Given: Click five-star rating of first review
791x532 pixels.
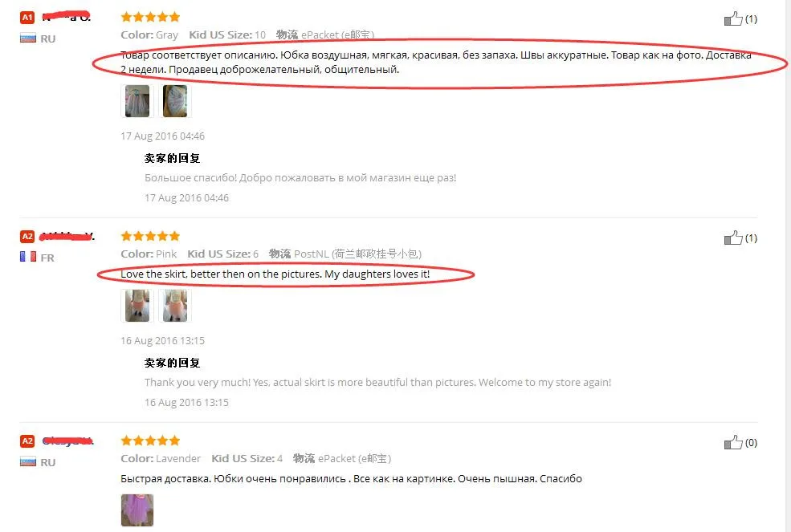Looking at the screenshot, I should [x=150, y=17].
